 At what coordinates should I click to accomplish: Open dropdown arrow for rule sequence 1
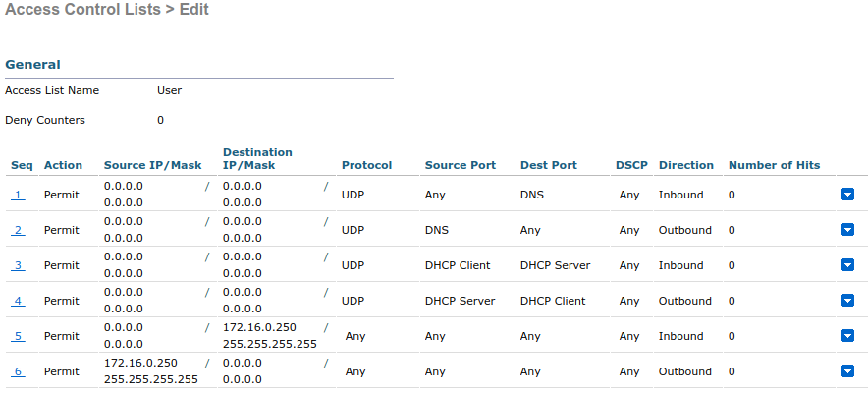848,195
